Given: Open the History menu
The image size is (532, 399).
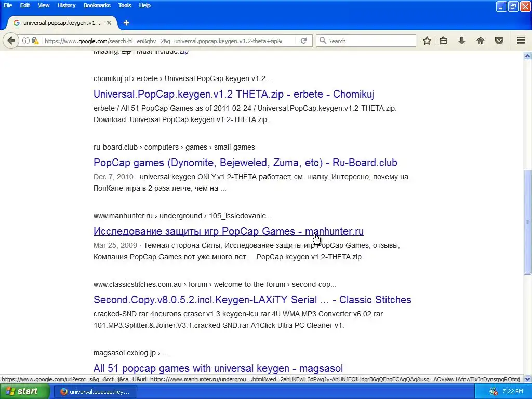Looking at the screenshot, I should pyautogui.click(x=66, y=5).
